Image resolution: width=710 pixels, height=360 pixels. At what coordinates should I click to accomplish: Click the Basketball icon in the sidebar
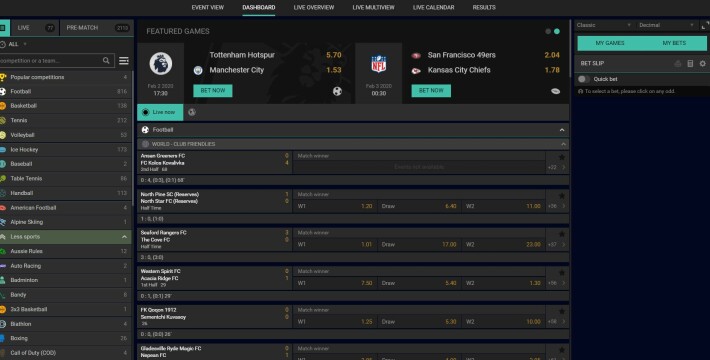[x=3, y=106]
